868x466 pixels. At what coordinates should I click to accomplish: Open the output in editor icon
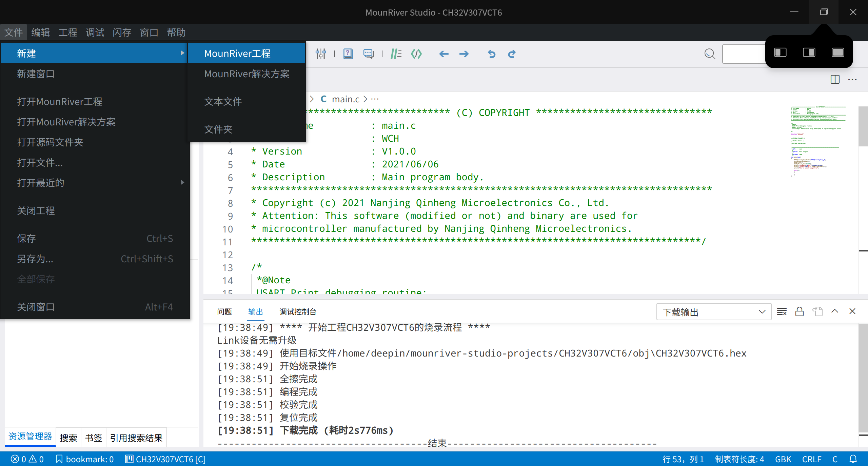[x=817, y=311]
